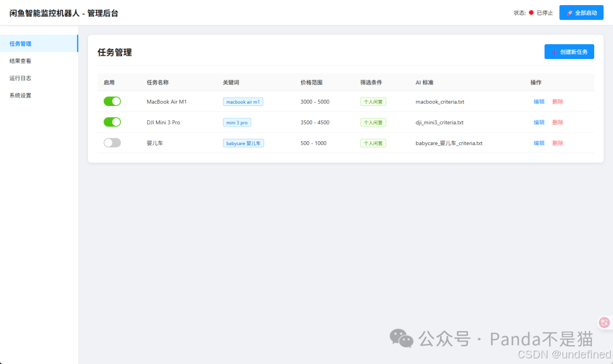Select task name DJI Mini 3 Pro
This screenshot has height=364, width=613.
[x=163, y=122]
